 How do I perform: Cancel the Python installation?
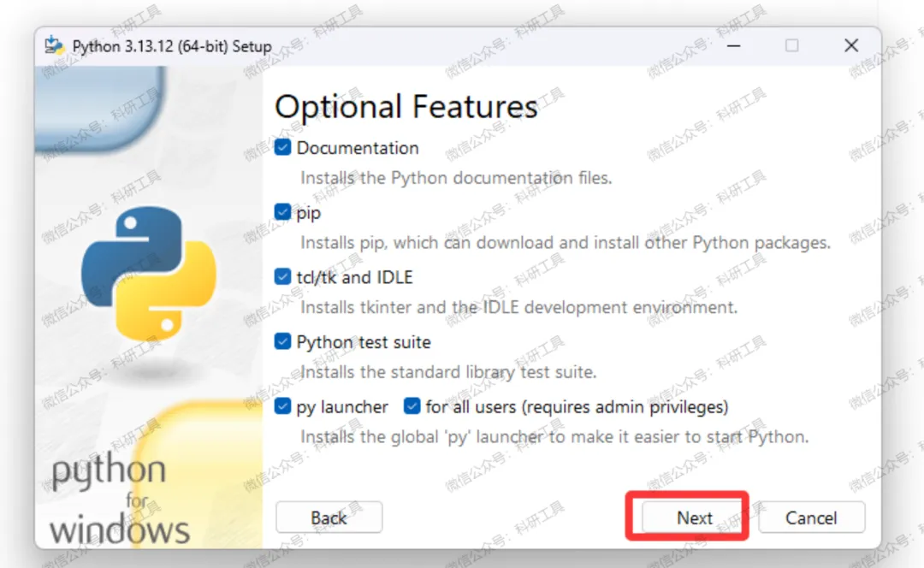point(811,518)
